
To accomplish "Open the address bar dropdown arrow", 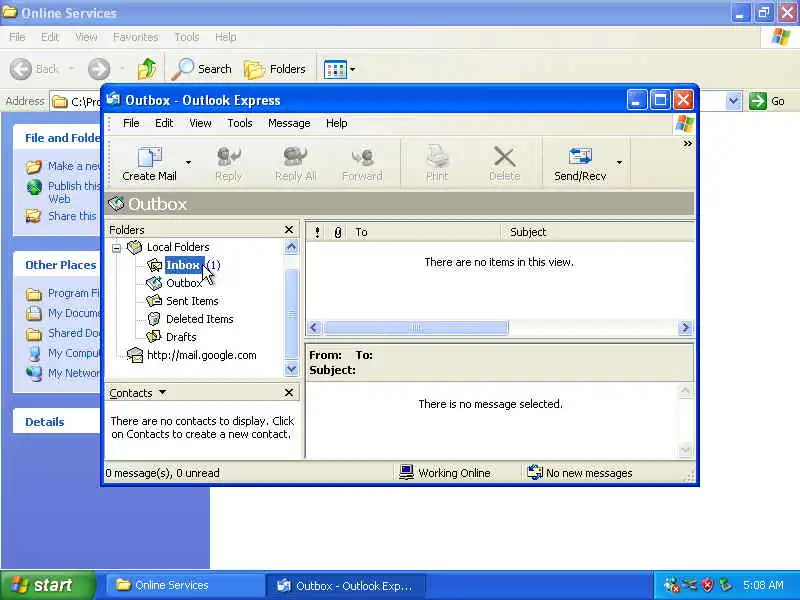I will pos(733,101).
